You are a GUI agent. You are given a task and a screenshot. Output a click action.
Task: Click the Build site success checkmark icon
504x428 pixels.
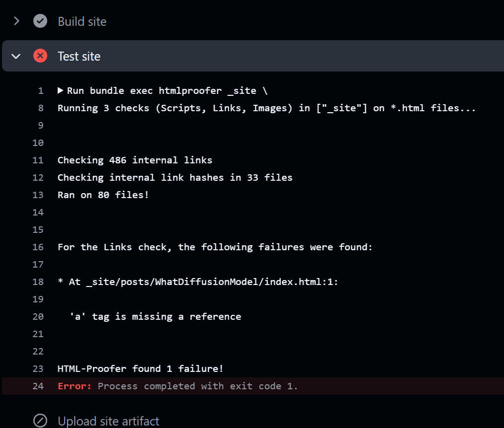[40, 21]
